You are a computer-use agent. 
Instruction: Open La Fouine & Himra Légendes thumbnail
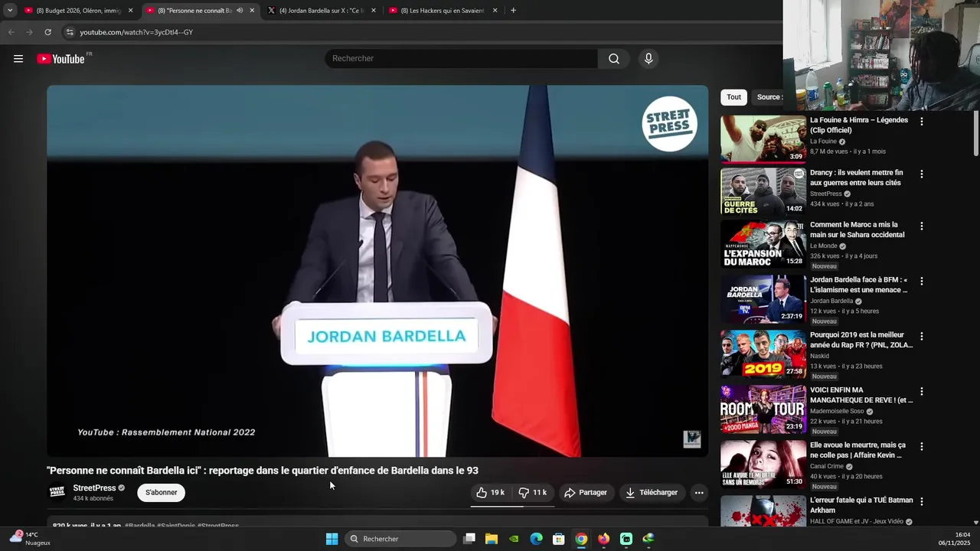(x=763, y=139)
